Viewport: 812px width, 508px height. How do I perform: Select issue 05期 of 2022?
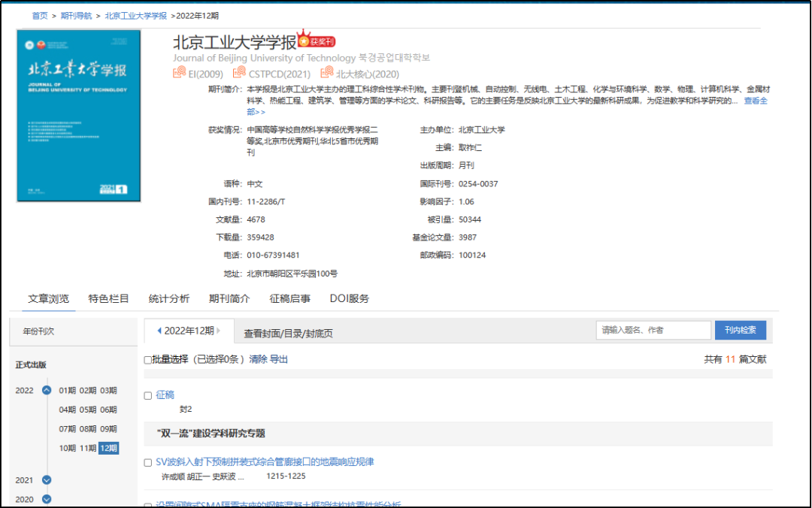[88, 410]
